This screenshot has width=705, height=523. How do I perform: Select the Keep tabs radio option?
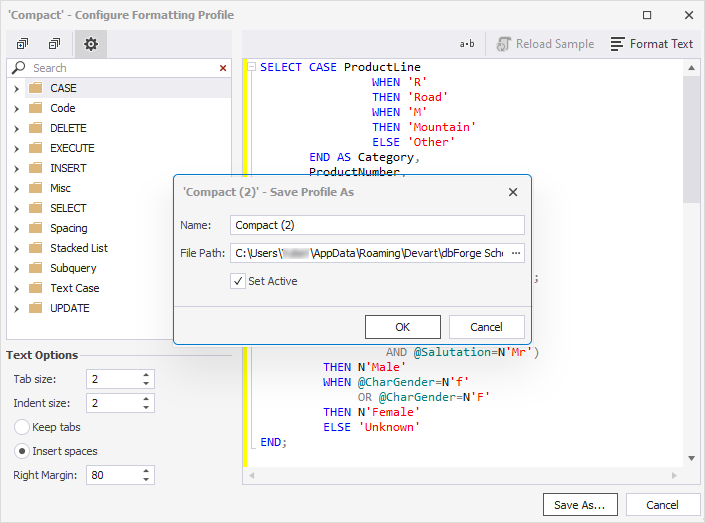(22, 427)
